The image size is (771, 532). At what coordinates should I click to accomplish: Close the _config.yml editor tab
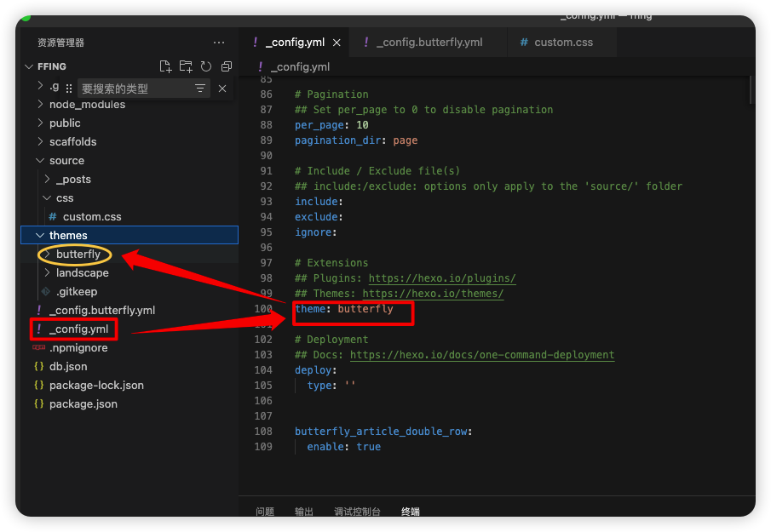pyautogui.click(x=337, y=43)
